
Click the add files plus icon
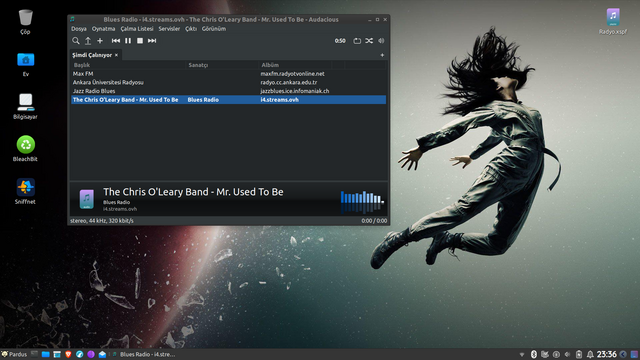100,41
